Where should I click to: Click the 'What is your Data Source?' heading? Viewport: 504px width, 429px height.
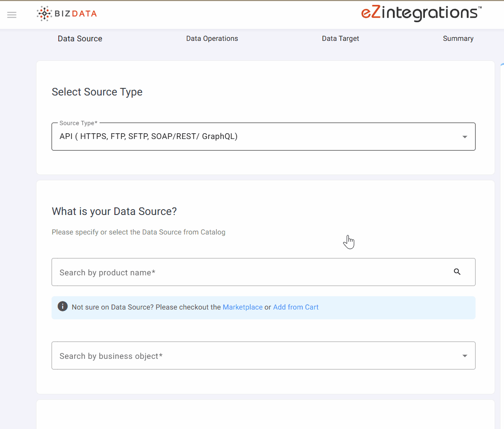(x=114, y=211)
